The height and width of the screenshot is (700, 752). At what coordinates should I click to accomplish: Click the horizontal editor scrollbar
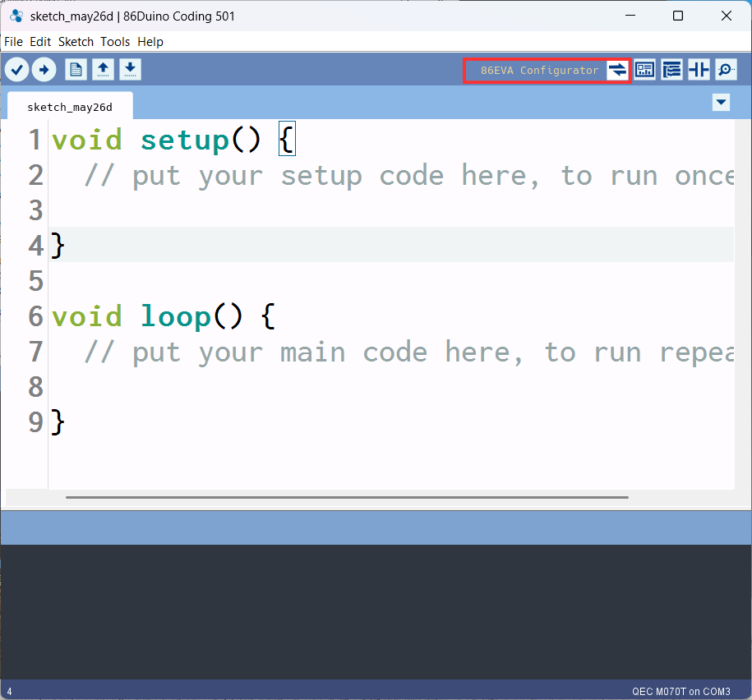[x=347, y=497]
